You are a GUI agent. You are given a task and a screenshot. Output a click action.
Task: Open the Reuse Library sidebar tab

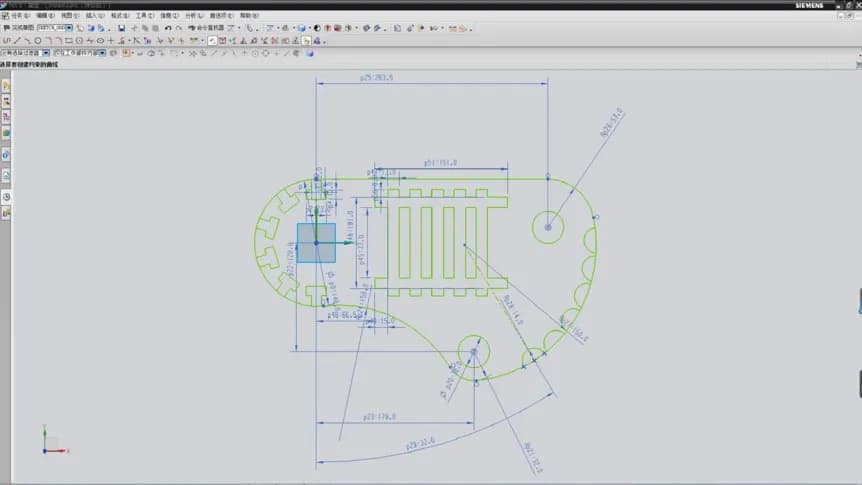pos(6,133)
